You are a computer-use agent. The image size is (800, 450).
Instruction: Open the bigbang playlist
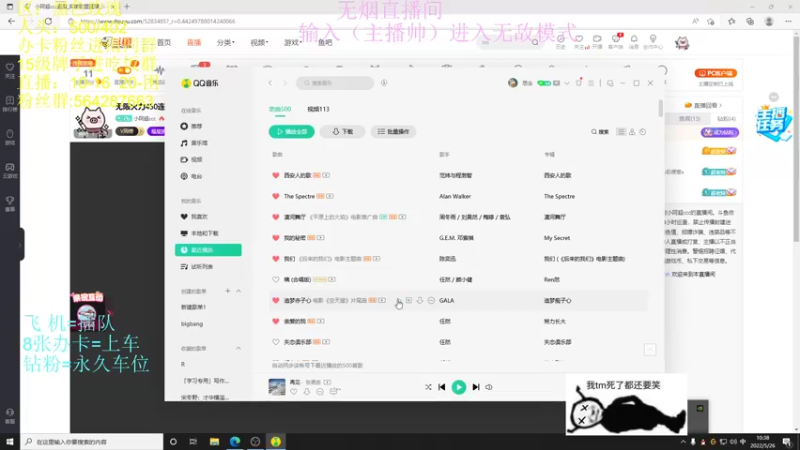[192, 324]
